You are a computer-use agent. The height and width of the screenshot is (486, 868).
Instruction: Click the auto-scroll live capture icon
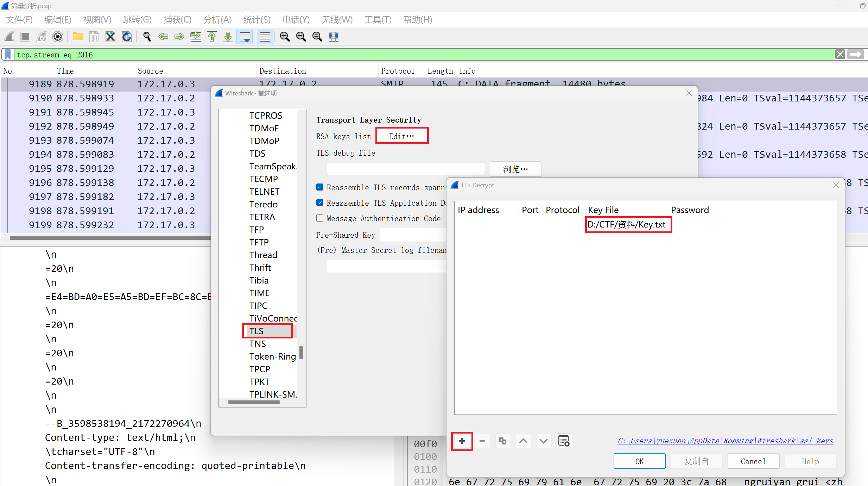[x=245, y=37]
